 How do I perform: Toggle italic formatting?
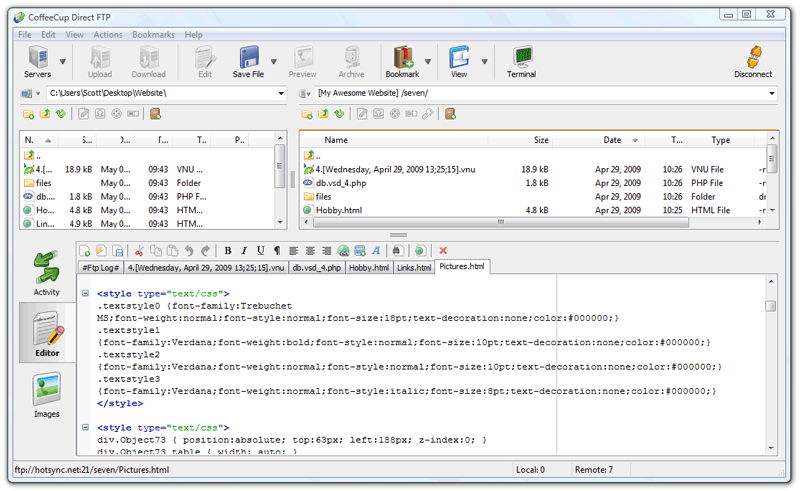pos(244,251)
